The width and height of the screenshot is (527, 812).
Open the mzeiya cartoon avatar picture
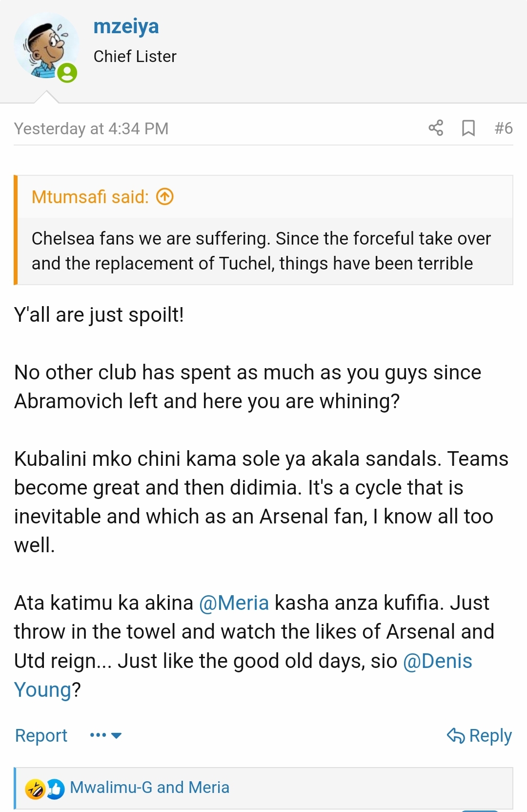coord(46,47)
